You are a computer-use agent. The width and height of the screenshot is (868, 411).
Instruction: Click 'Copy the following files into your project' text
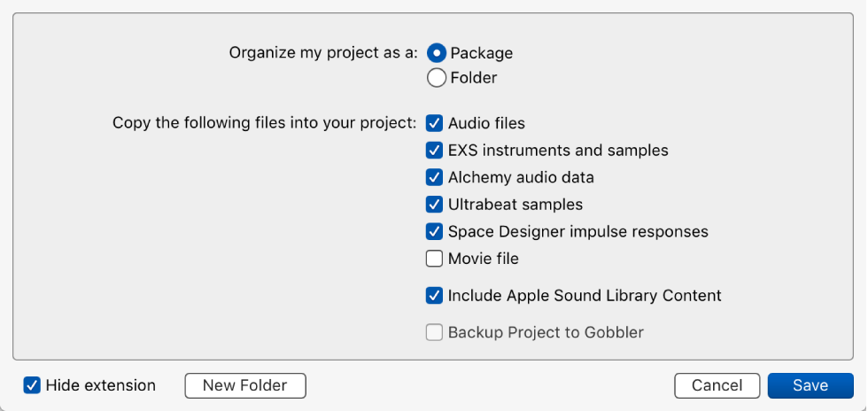(x=264, y=123)
